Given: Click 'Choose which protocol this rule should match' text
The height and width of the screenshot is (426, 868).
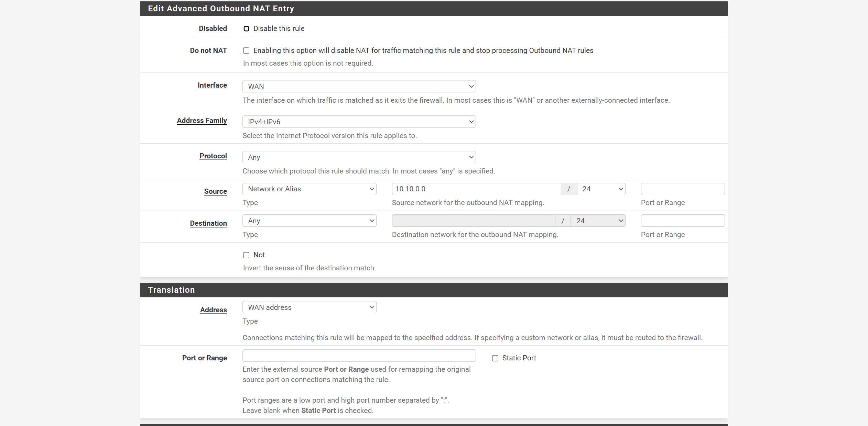Looking at the screenshot, I should (369, 171).
